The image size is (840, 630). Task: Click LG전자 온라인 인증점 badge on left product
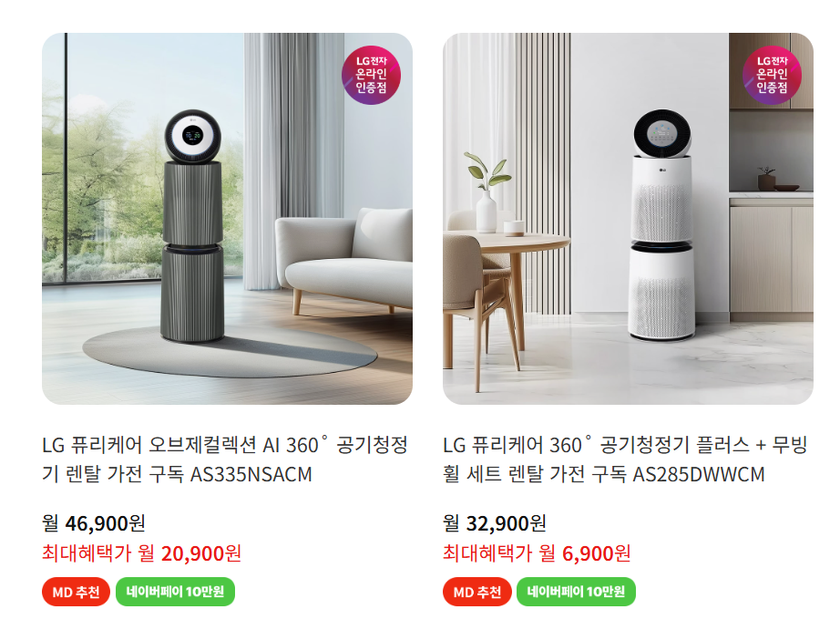point(371,75)
